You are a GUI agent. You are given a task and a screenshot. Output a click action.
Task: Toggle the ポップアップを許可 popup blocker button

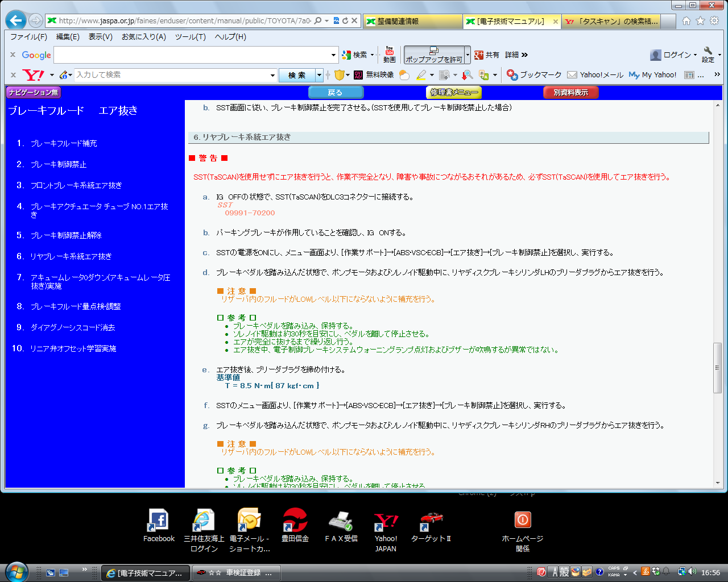[x=434, y=55]
